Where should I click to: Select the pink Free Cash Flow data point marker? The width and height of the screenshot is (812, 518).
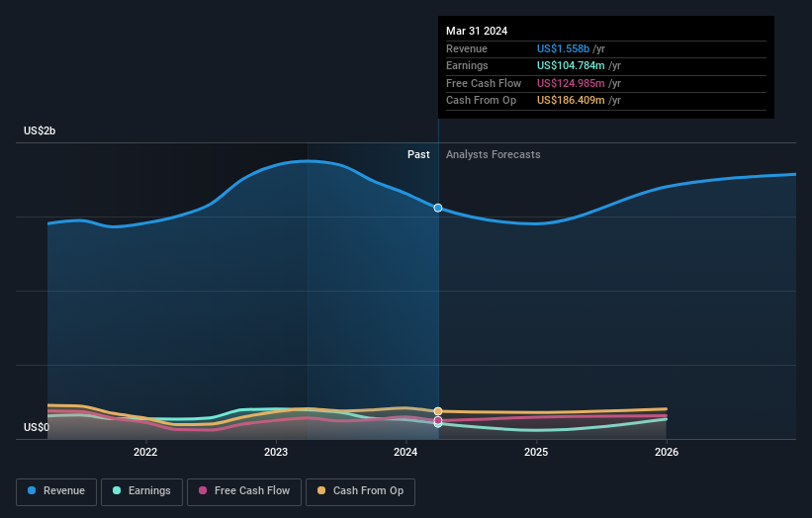pos(438,420)
